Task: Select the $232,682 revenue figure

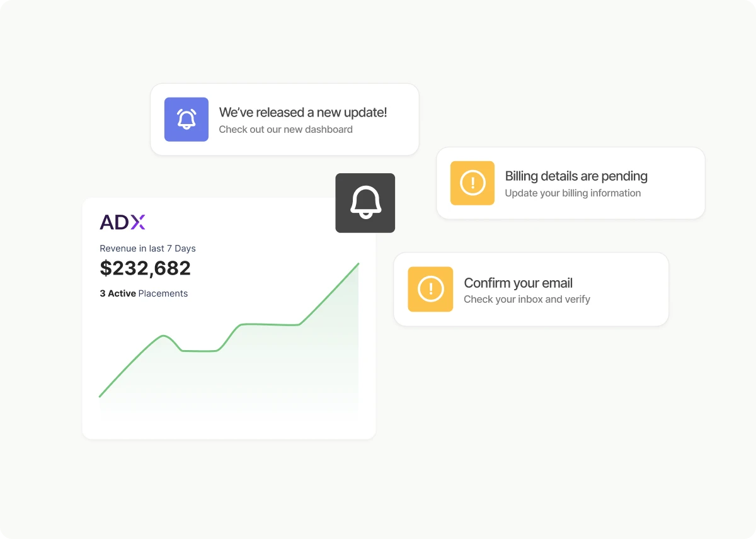Action: tap(146, 268)
